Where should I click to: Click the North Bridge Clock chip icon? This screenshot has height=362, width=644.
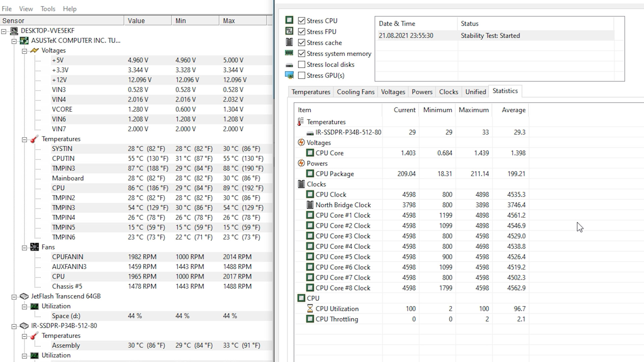click(310, 205)
